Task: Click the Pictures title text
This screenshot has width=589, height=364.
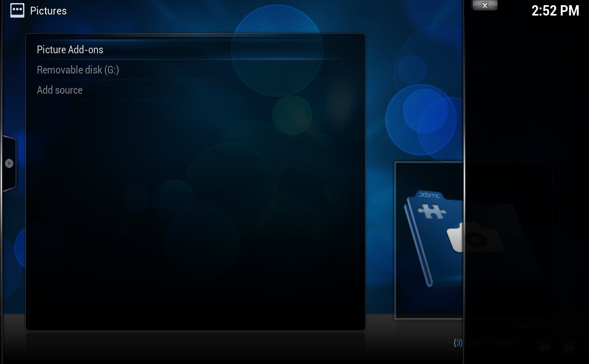Action: (x=48, y=10)
